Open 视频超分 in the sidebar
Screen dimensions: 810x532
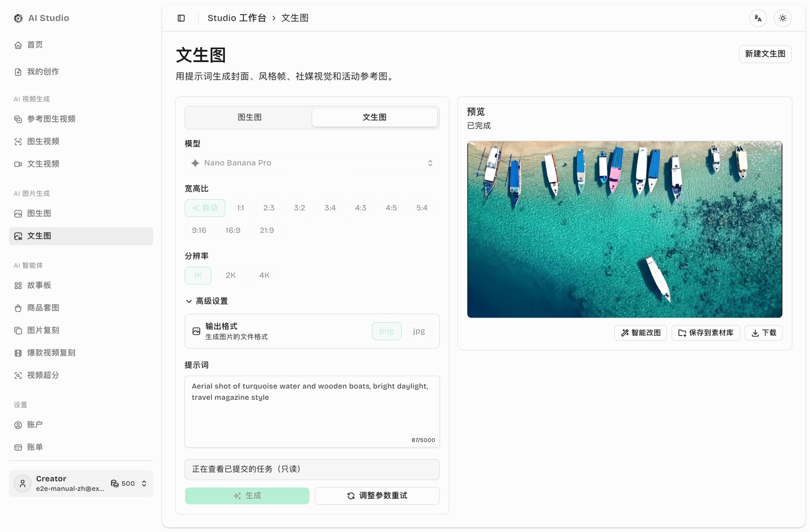[81, 376]
